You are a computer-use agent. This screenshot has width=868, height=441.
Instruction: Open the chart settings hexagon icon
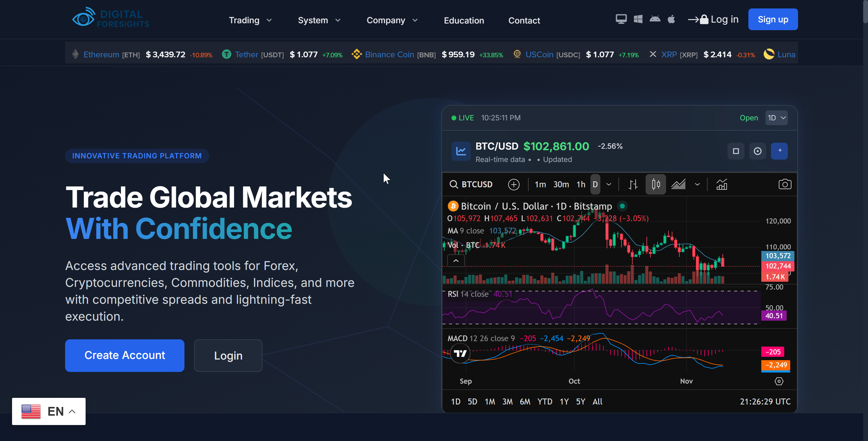tap(779, 381)
